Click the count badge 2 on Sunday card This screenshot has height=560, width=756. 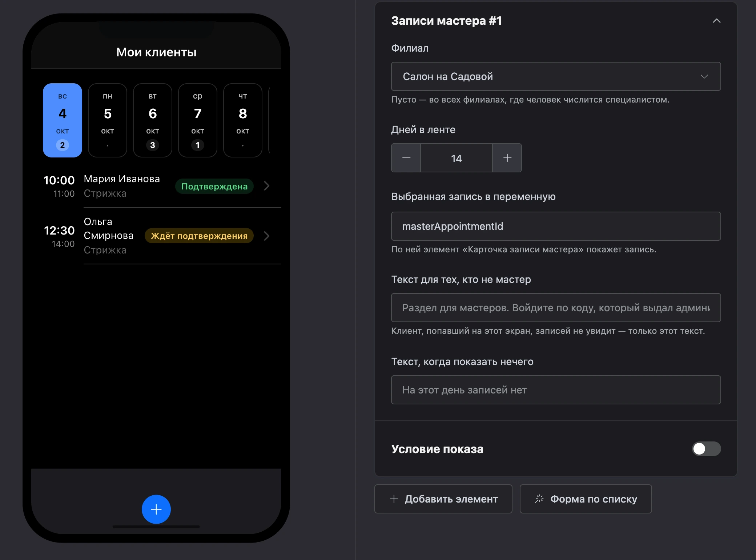tap(63, 145)
